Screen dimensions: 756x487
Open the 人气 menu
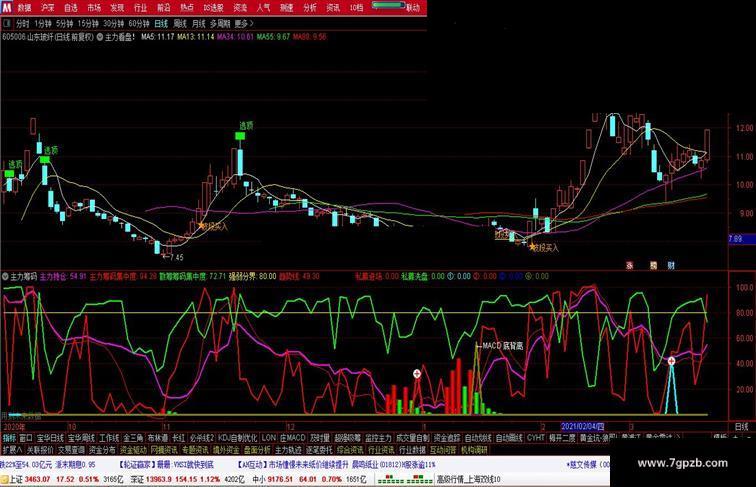pyautogui.click(x=263, y=8)
